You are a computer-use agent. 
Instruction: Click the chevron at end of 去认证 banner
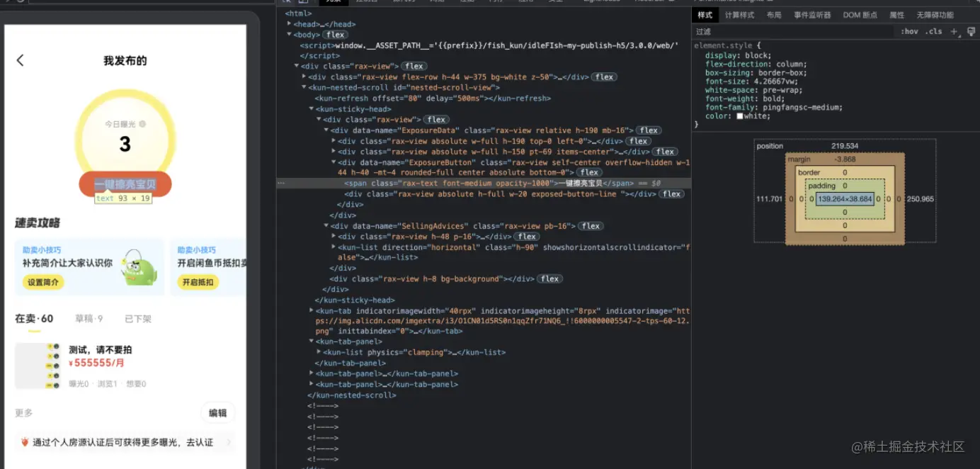[x=229, y=442]
